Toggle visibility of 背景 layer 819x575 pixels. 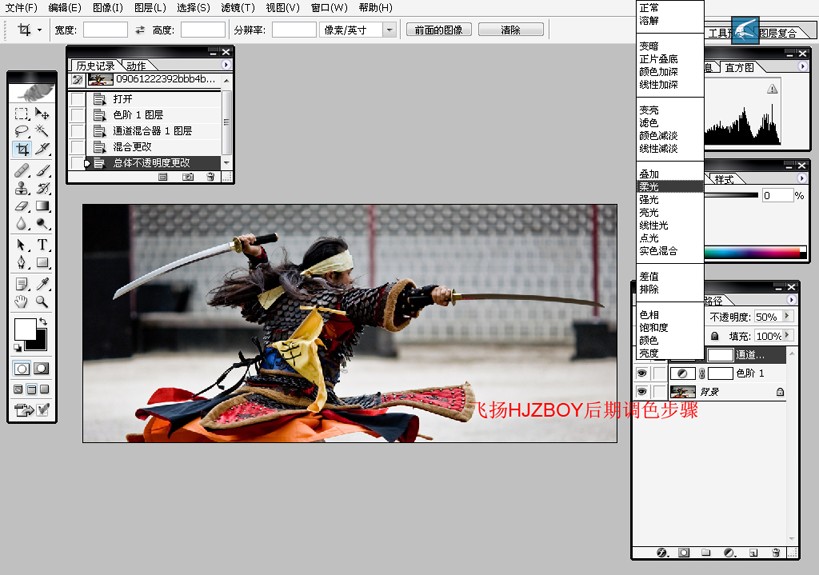coord(642,391)
